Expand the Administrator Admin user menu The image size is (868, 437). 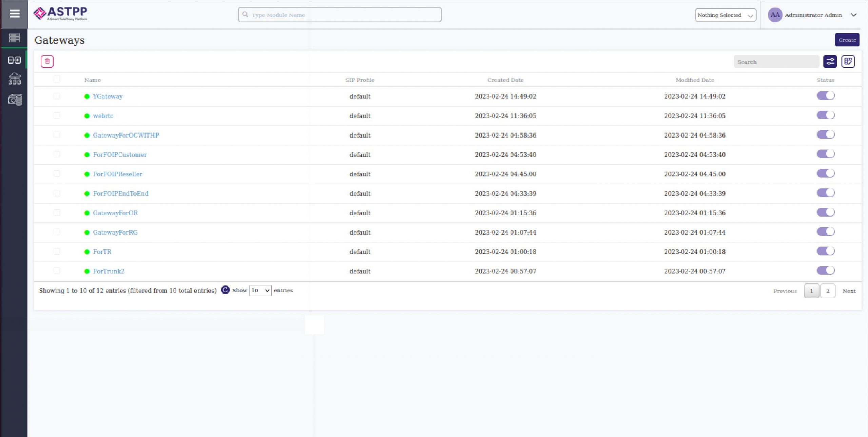pos(854,15)
